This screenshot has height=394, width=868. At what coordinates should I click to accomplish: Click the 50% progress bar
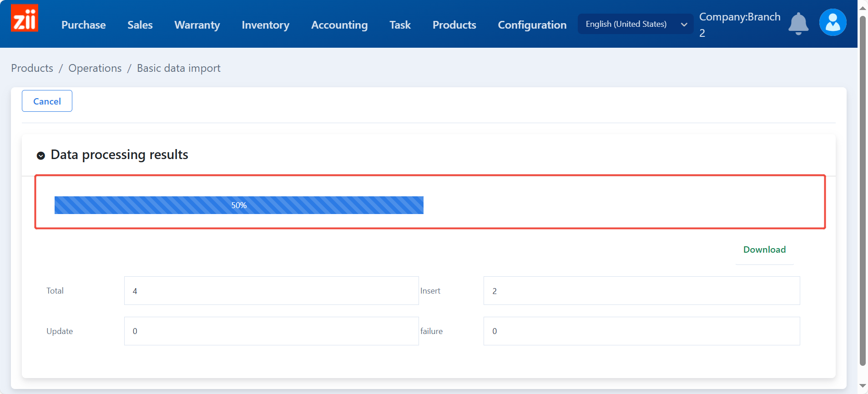239,205
